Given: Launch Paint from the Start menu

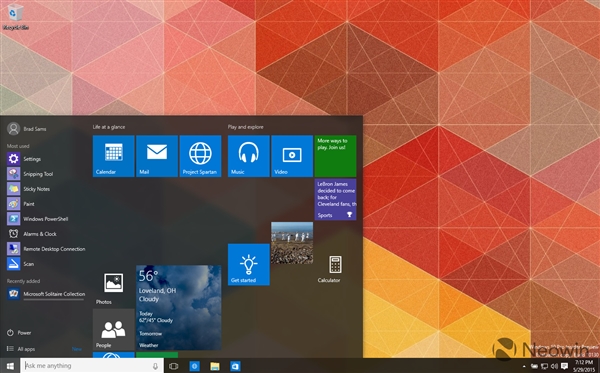Looking at the screenshot, I should [46, 204].
